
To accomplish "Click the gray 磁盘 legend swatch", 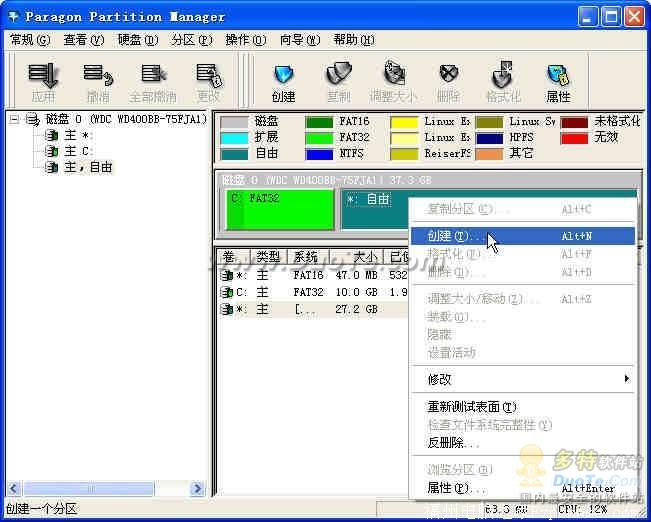I will pyautogui.click(x=234, y=123).
